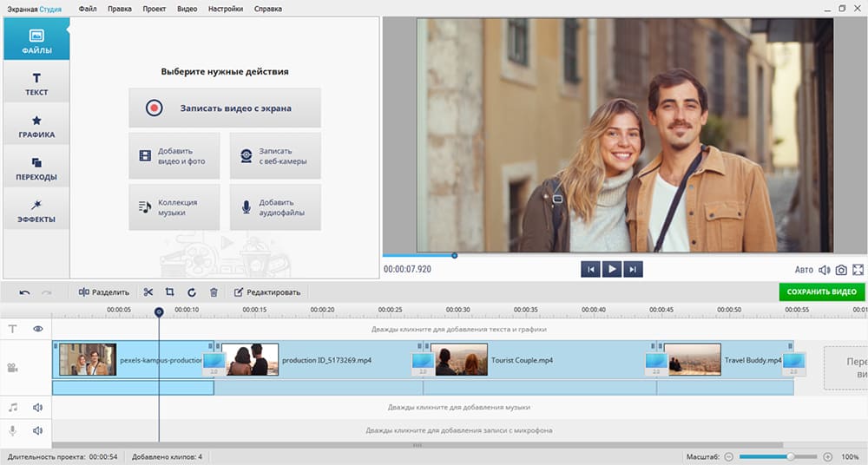Click the rotate clip icon
This screenshot has width=868, height=465.
click(191, 292)
